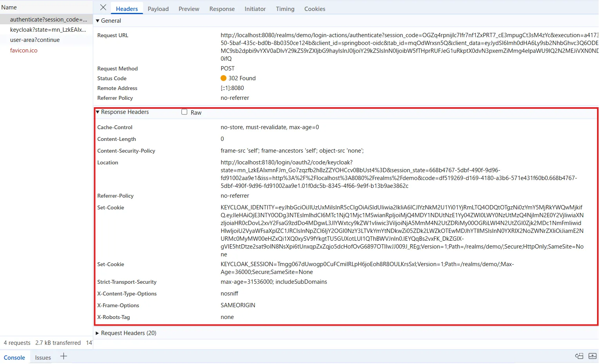Switch to the Payload tab

[158, 9]
